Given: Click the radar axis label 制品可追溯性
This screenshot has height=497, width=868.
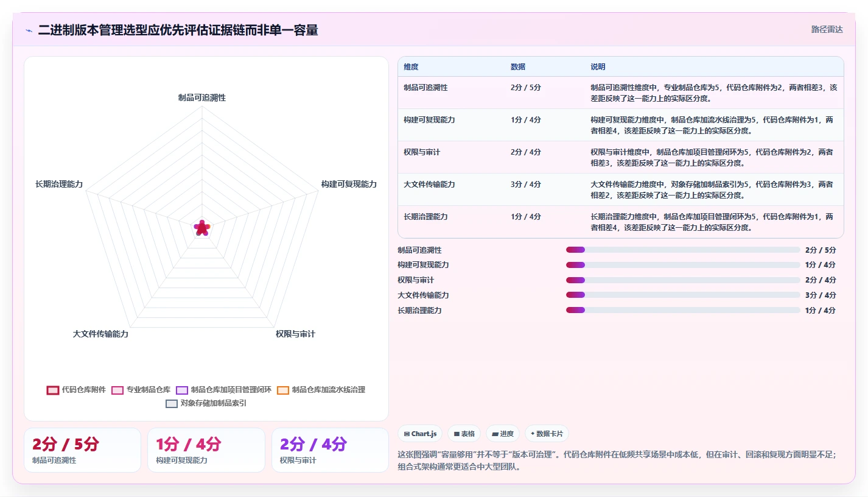Looking at the screenshot, I should click(202, 97).
